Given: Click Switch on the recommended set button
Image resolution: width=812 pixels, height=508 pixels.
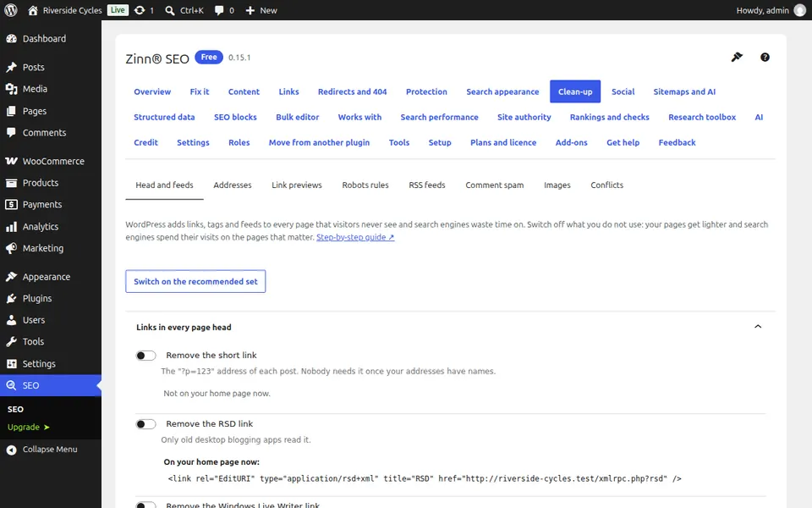Looking at the screenshot, I should pos(195,281).
